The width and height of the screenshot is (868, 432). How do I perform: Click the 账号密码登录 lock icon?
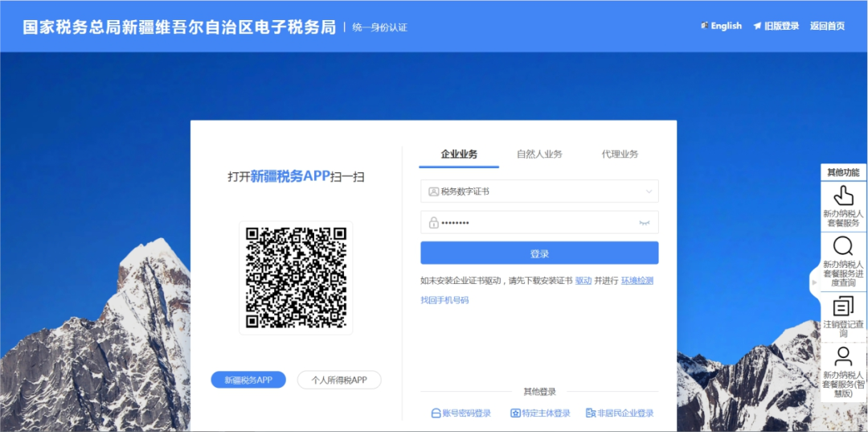pyautogui.click(x=436, y=413)
